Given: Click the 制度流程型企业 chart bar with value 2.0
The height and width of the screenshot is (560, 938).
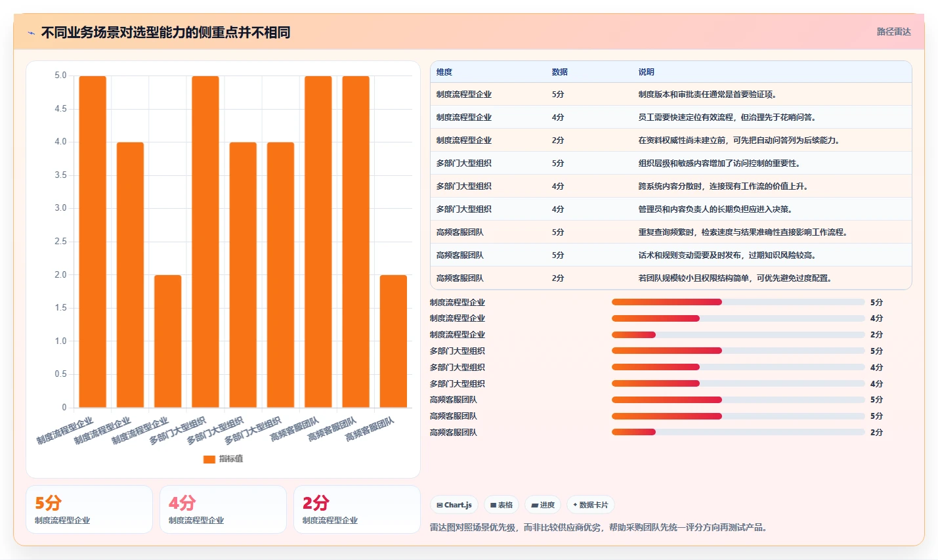Looking at the screenshot, I should [x=168, y=341].
